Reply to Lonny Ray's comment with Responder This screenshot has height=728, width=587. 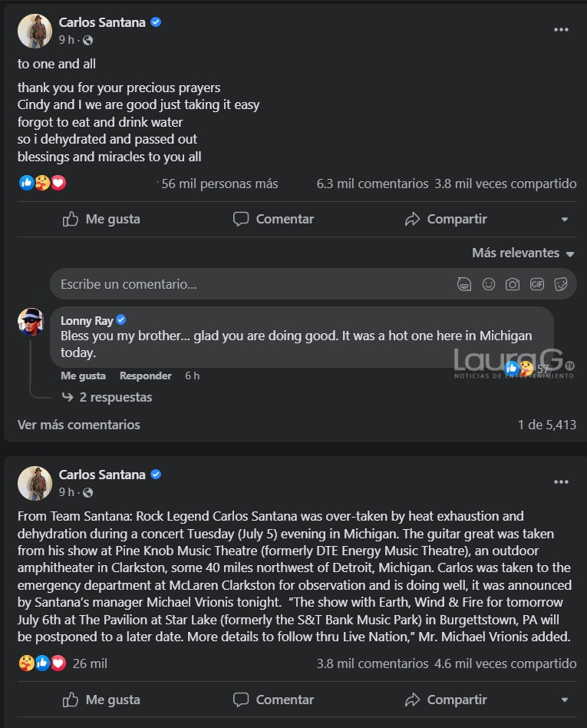click(145, 376)
